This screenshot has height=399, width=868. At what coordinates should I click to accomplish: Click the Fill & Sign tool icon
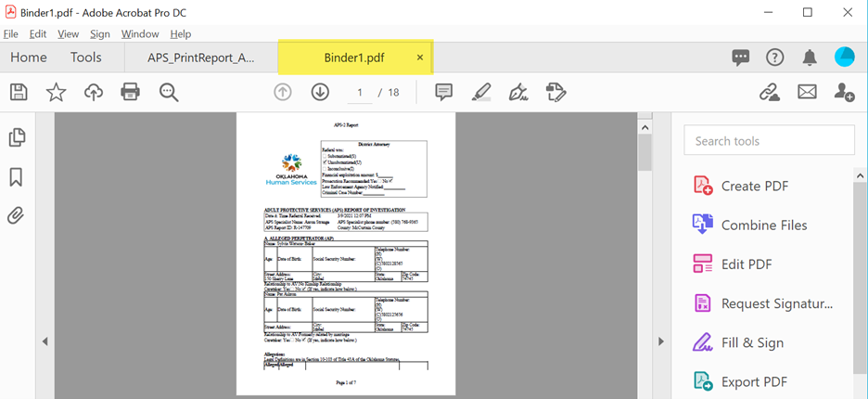pyautogui.click(x=703, y=342)
